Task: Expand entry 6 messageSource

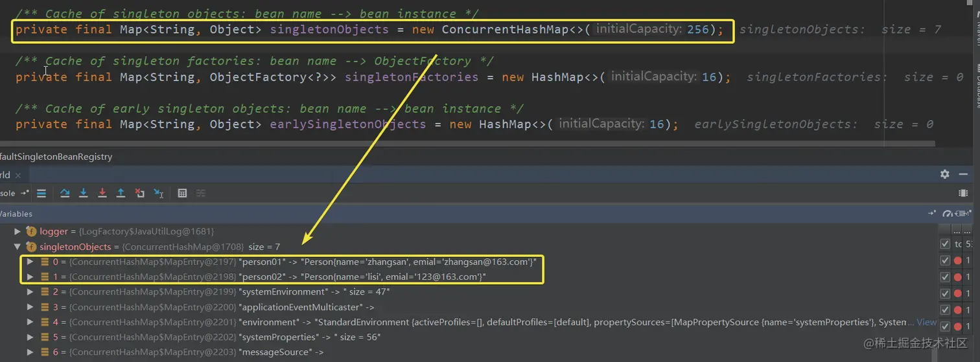Action: tap(30, 352)
